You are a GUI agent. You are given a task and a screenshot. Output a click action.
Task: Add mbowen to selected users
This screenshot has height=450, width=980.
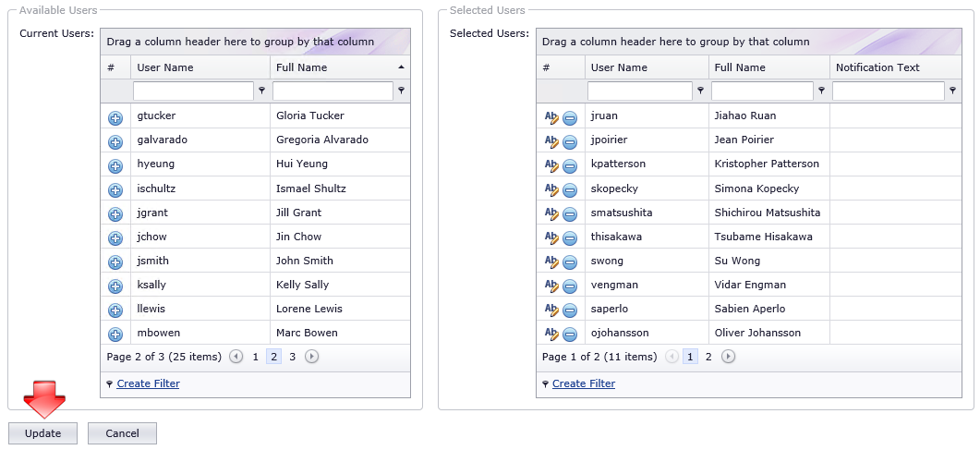(x=115, y=334)
